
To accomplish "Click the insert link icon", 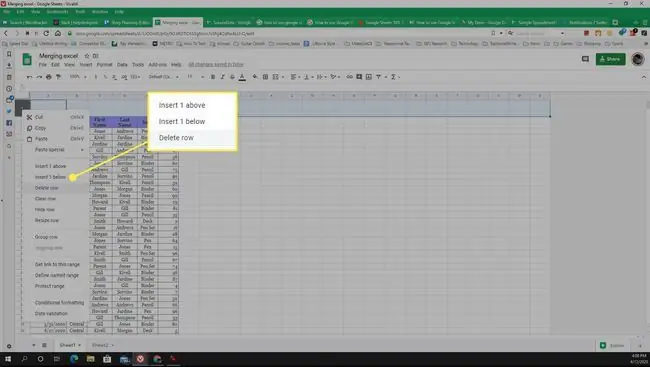I will click(x=349, y=77).
